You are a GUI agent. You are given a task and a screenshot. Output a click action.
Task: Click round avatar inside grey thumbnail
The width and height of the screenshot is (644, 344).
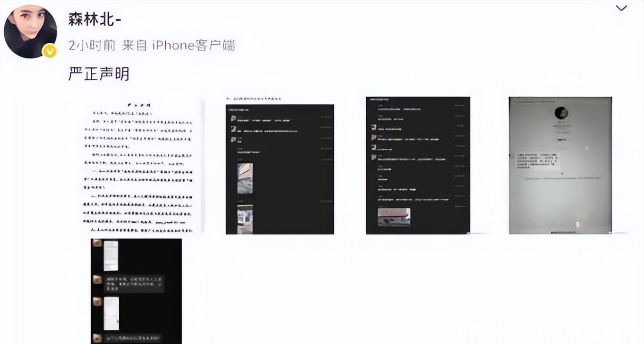(561, 113)
